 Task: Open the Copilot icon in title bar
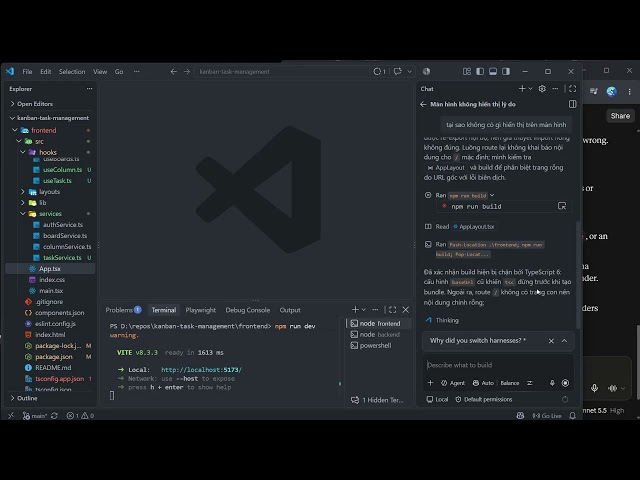click(x=426, y=71)
